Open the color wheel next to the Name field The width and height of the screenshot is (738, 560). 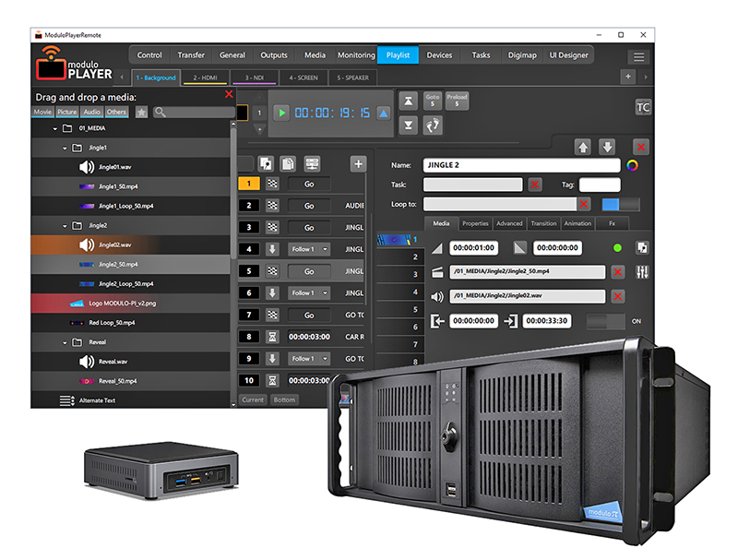[x=633, y=164]
